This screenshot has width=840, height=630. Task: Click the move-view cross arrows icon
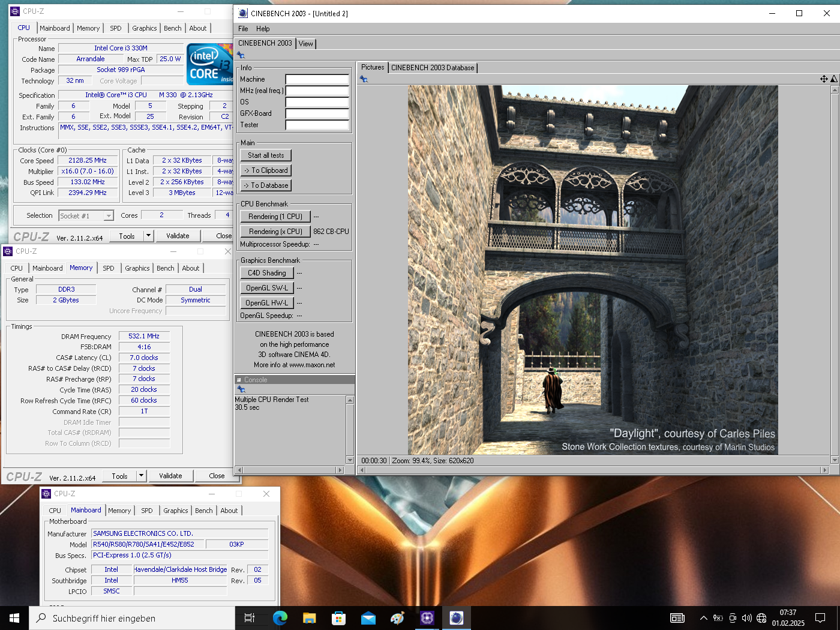click(x=824, y=79)
